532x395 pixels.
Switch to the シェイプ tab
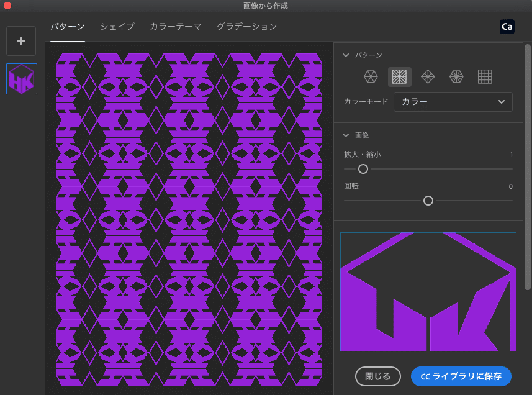[117, 27]
